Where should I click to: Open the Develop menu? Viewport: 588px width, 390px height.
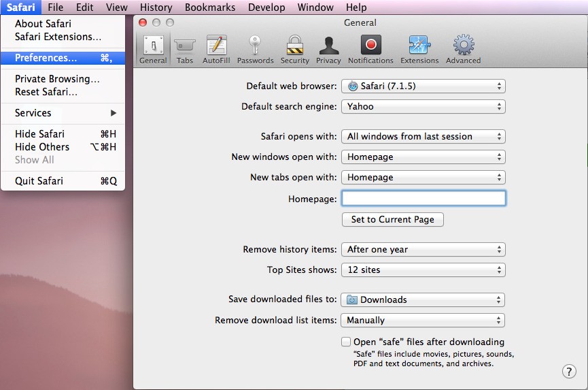(x=266, y=7)
